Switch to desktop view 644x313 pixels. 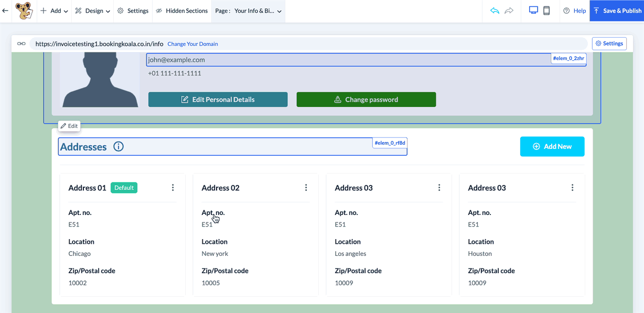(x=533, y=10)
